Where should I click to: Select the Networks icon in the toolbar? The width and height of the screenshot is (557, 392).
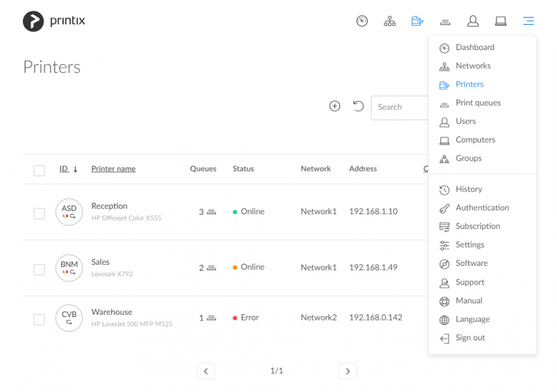(390, 20)
